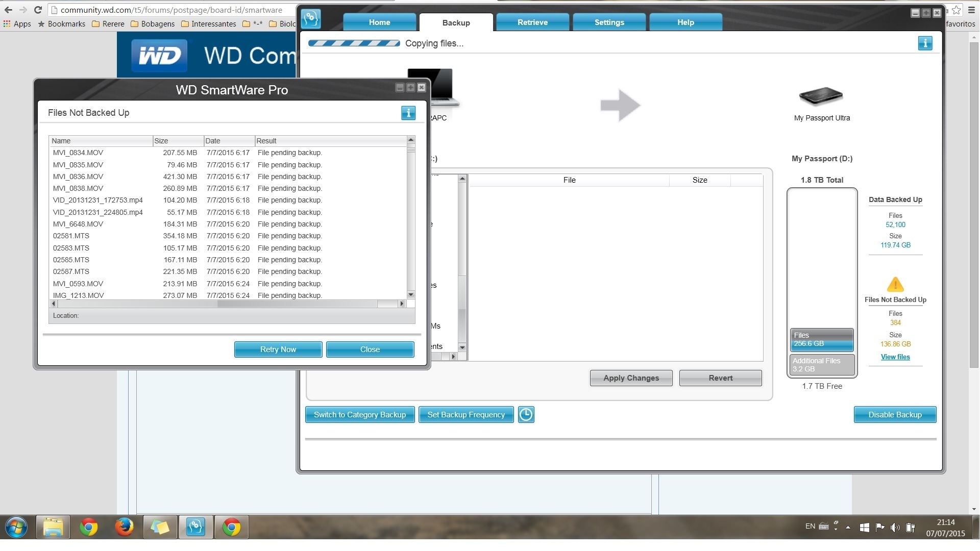The width and height of the screenshot is (980, 551).
Task: Click the info icon in the Backup tab
Action: point(925,43)
